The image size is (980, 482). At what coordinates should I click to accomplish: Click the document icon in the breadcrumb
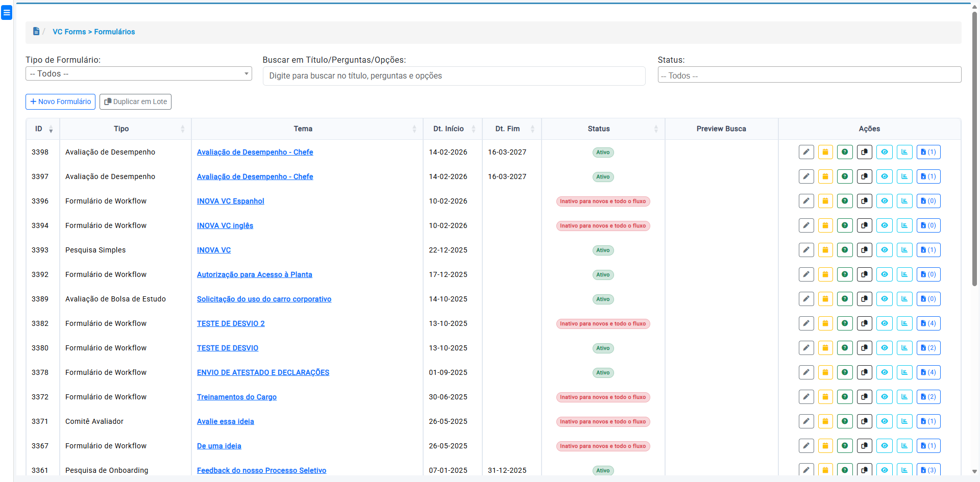pyautogui.click(x=36, y=32)
